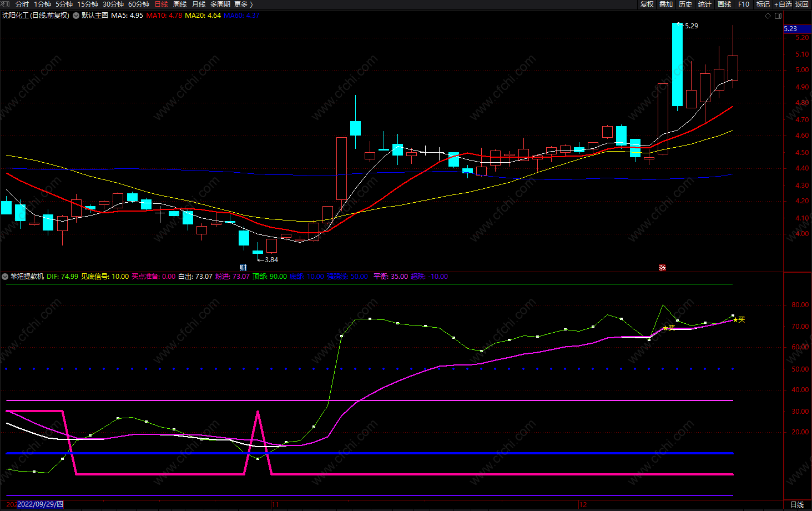Toggle the 复权 price adjustment option

(x=647, y=4)
